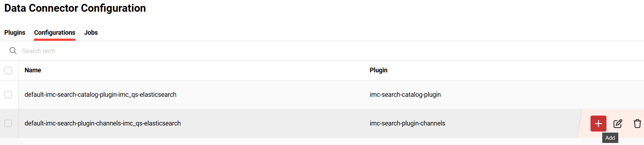The height and width of the screenshot is (145, 644).
Task: Click the imc-search-plugin-channels plugin cell
Action: click(407, 123)
